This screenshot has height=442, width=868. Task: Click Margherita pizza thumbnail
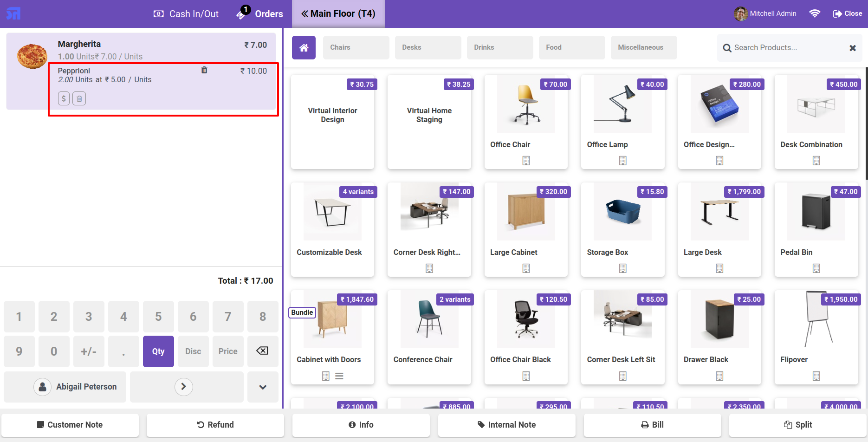pyautogui.click(x=32, y=56)
